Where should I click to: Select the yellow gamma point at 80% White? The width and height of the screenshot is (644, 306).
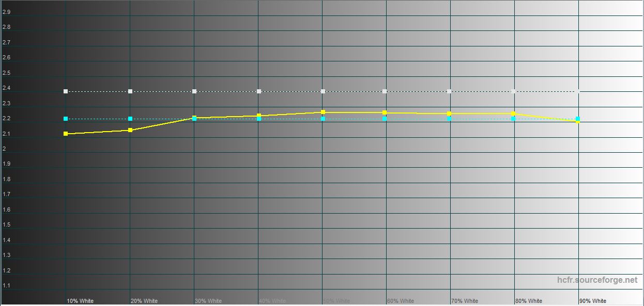[513, 114]
